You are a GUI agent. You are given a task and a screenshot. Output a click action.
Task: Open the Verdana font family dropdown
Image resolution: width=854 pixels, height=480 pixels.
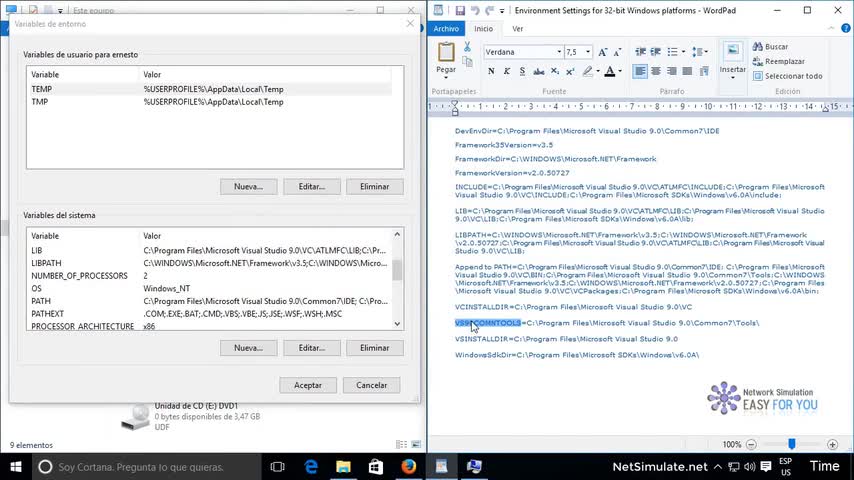559,52
